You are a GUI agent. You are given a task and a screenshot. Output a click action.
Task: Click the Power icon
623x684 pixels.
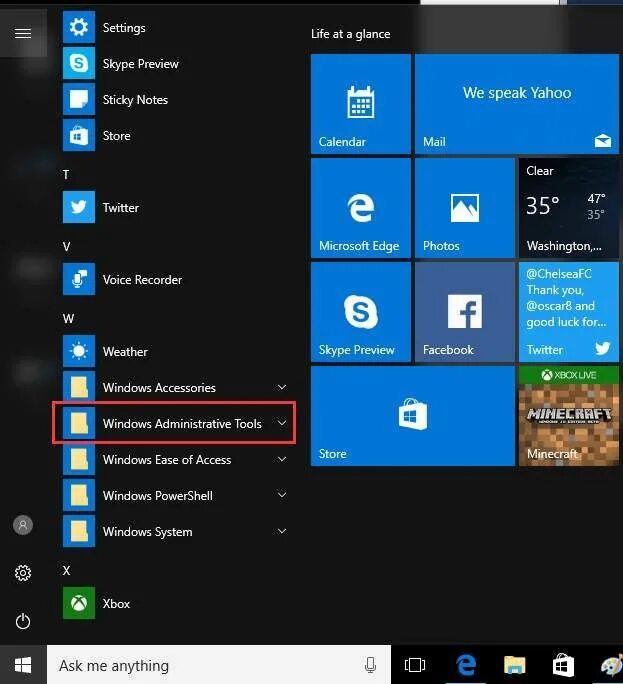(x=23, y=621)
